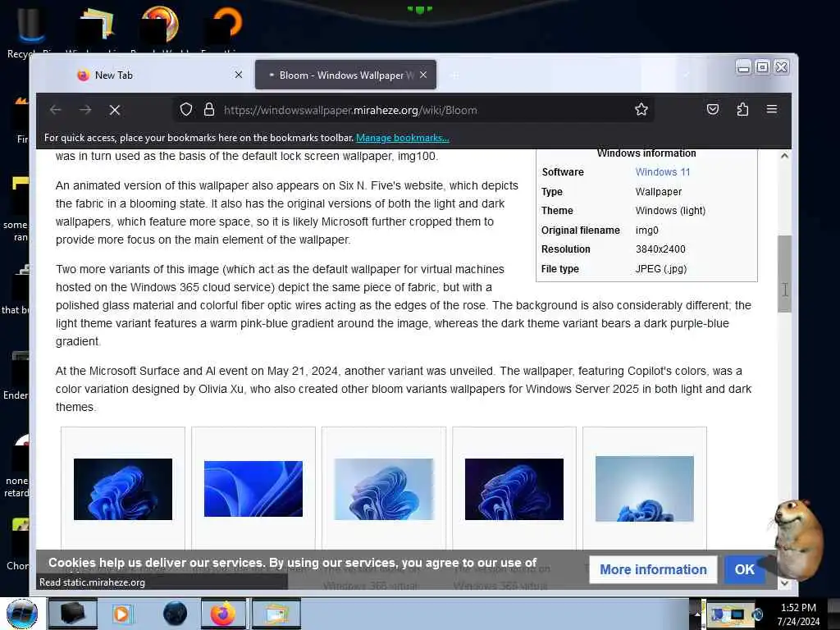Select "JPEG (.jpg)" file type value

(x=660, y=269)
